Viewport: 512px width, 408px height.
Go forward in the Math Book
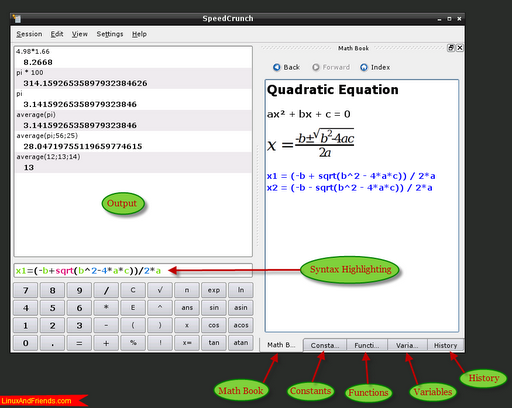point(331,67)
